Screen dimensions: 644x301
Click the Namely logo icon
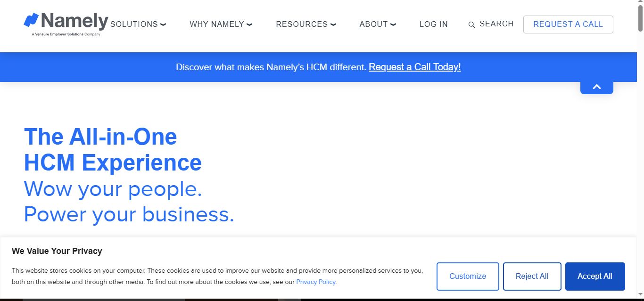pos(31,20)
